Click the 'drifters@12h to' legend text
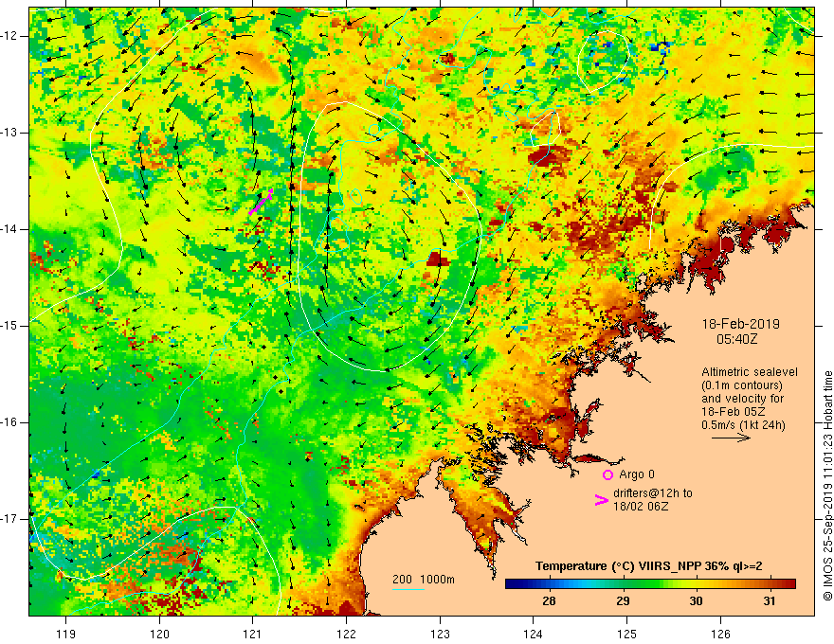This screenshot has height=644, width=834. (x=653, y=493)
